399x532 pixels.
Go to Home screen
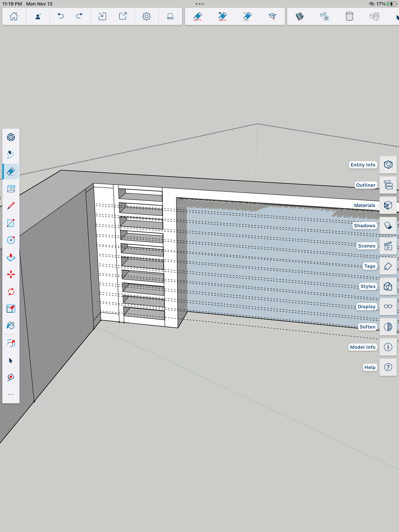tap(14, 16)
